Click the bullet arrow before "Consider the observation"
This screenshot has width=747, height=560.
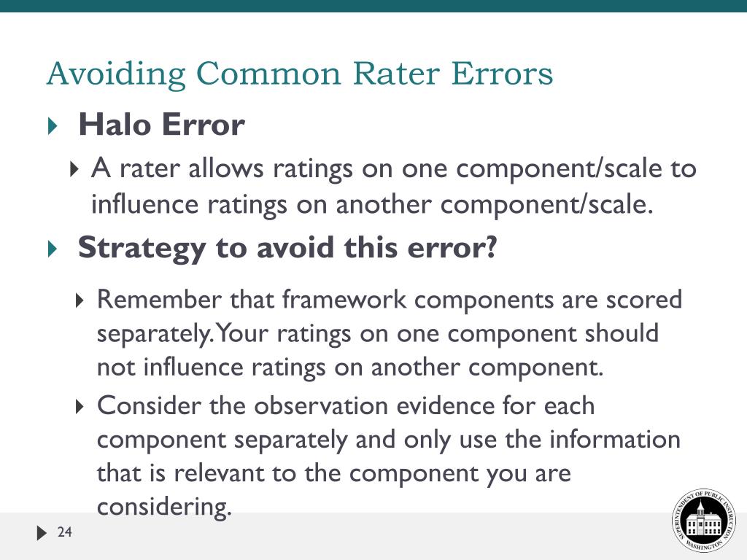80,406
